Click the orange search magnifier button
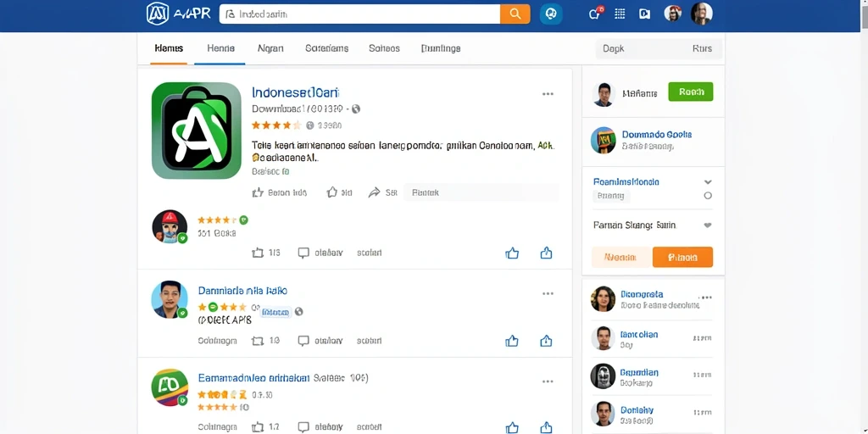Screen dimensions: 868x434 (515, 14)
